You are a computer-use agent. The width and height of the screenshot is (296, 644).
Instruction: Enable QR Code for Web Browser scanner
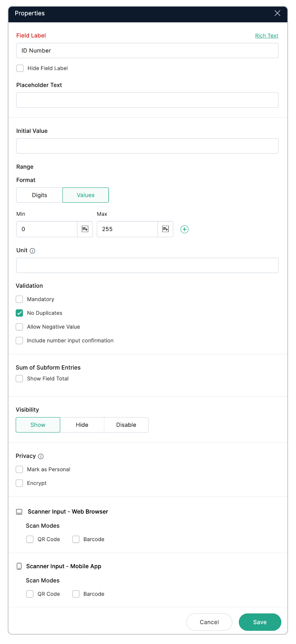pos(30,539)
